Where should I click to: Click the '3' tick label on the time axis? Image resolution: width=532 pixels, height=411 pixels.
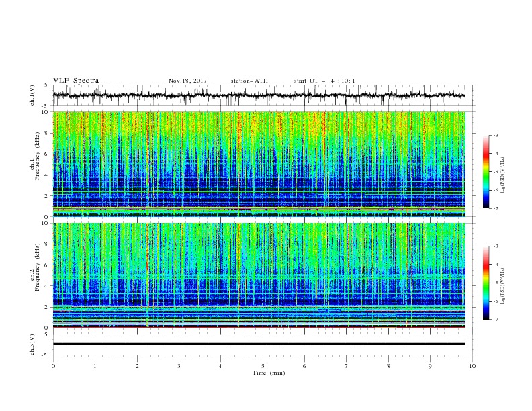179,366
